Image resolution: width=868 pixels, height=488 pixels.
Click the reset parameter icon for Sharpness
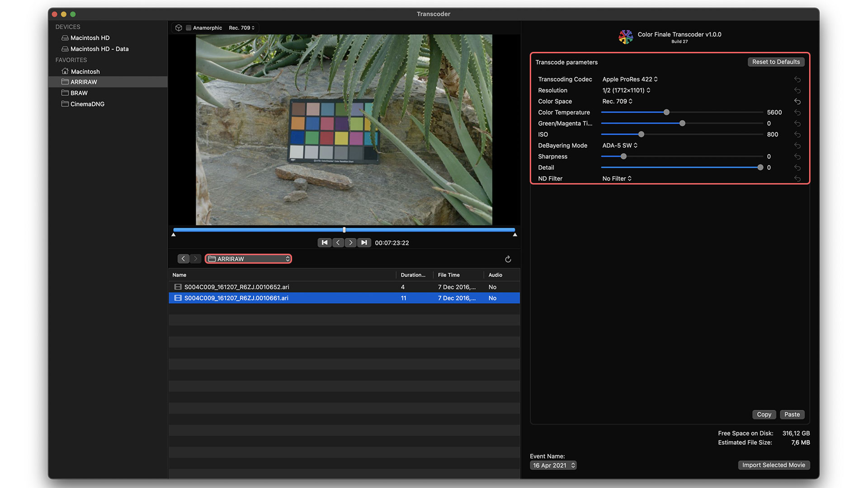click(x=799, y=156)
